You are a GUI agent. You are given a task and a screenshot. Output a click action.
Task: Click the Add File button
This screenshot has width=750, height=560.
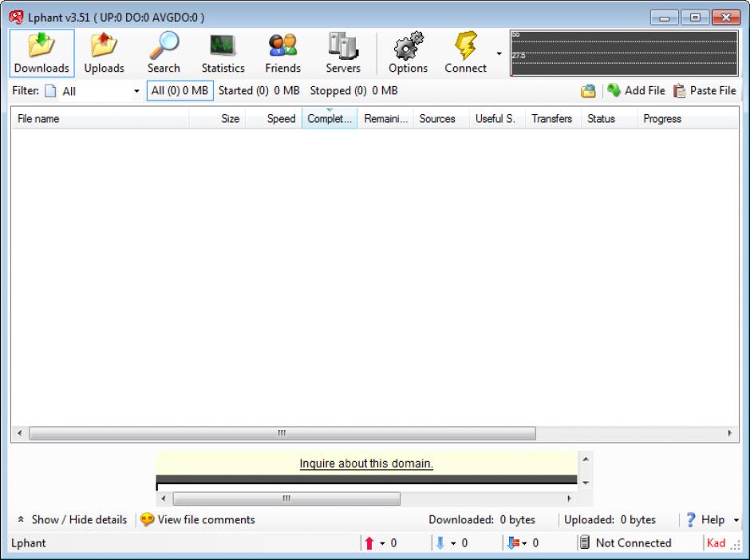point(636,91)
